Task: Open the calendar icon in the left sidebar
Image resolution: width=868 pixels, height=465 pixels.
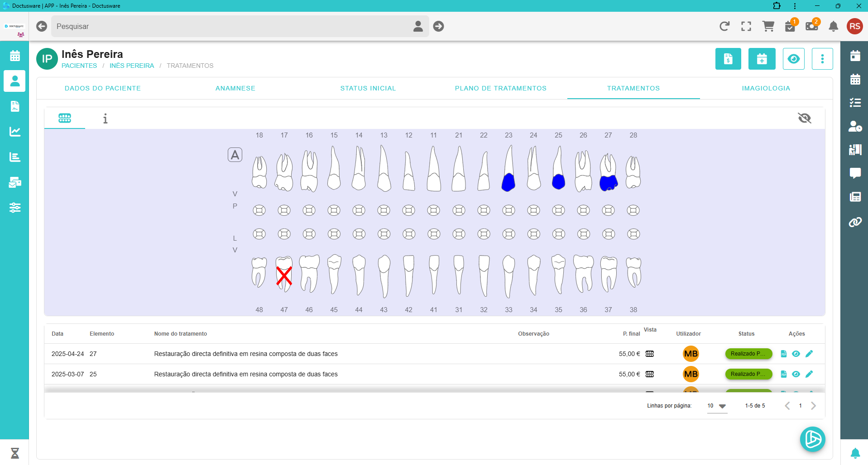Action: tap(15, 56)
